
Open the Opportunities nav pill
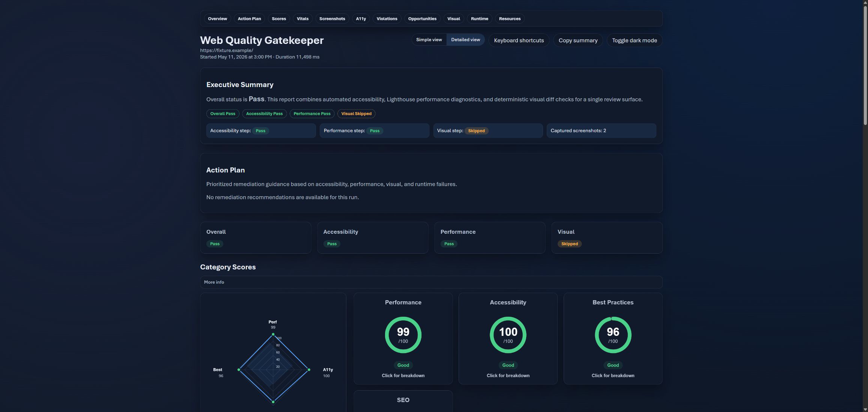(422, 19)
